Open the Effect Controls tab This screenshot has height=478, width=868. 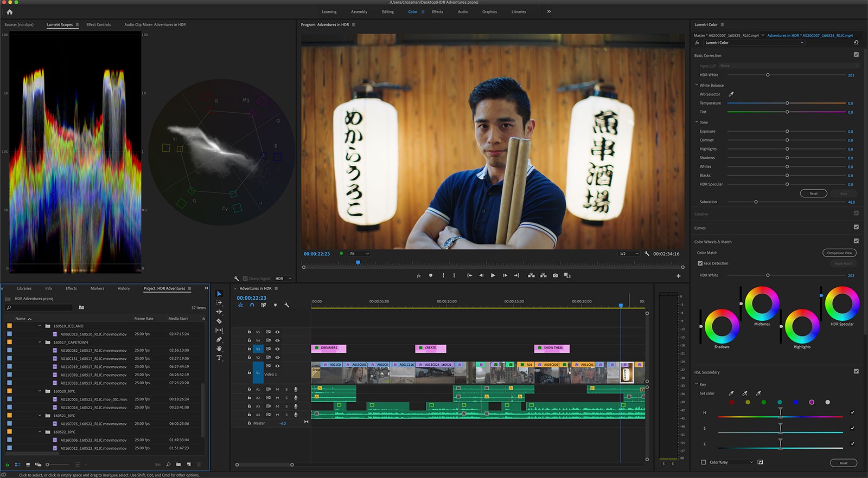[98, 24]
